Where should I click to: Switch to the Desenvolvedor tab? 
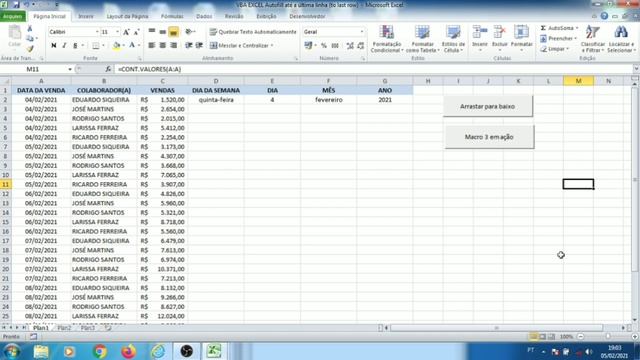[307, 16]
